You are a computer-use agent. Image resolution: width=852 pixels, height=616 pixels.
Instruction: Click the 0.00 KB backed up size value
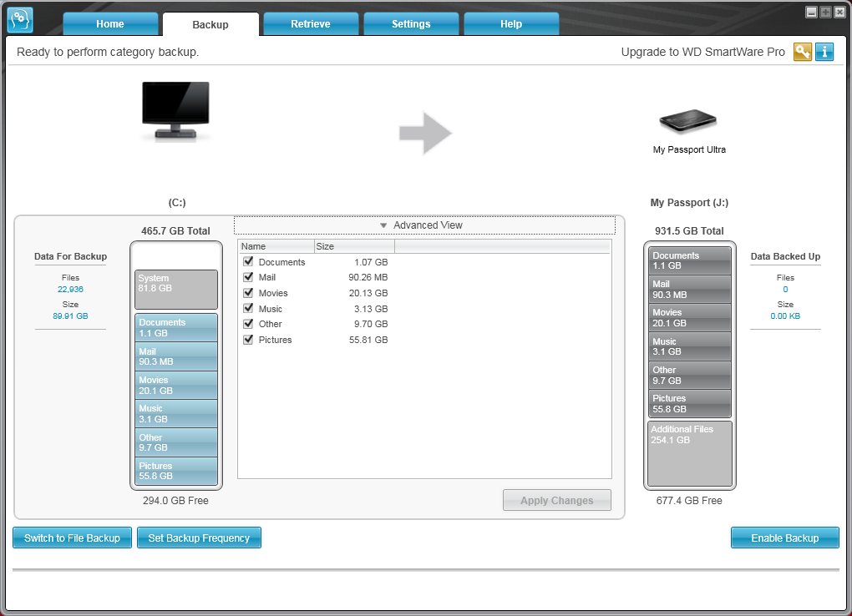click(785, 316)
